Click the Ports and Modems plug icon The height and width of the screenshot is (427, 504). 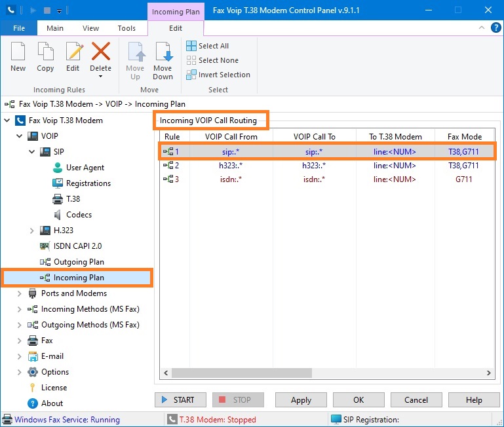[33, 293]
